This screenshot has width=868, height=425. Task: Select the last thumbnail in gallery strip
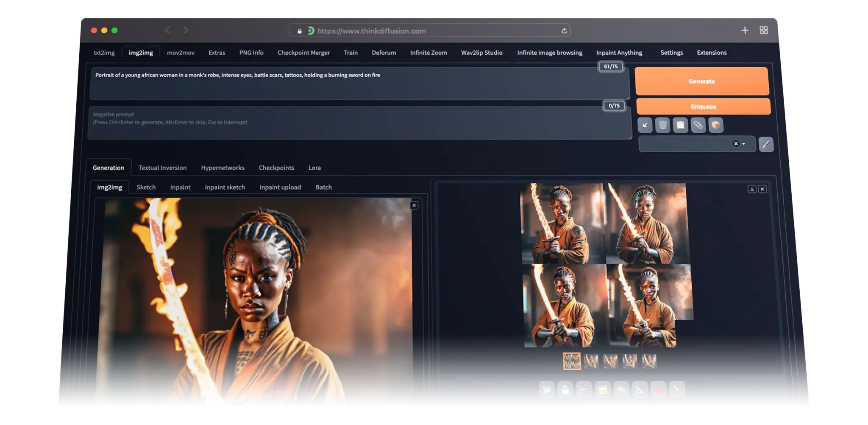(649, 361)
